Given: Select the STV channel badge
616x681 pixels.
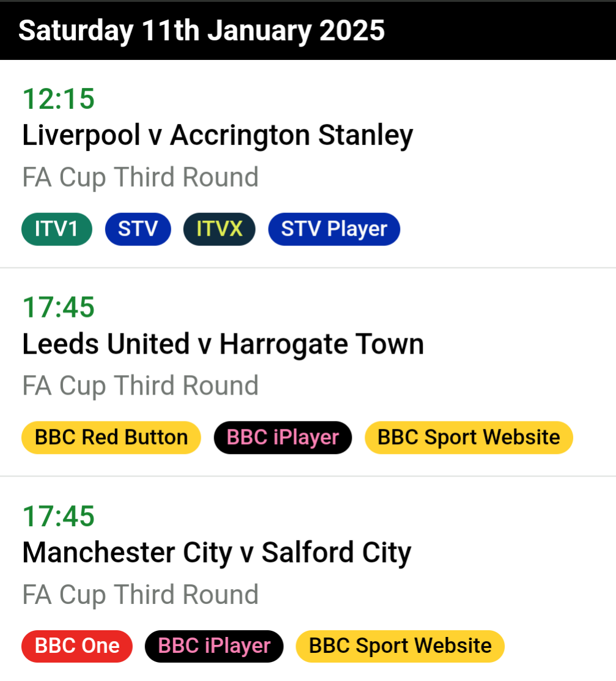Looking at the screenshot, I should click(138, 229).
